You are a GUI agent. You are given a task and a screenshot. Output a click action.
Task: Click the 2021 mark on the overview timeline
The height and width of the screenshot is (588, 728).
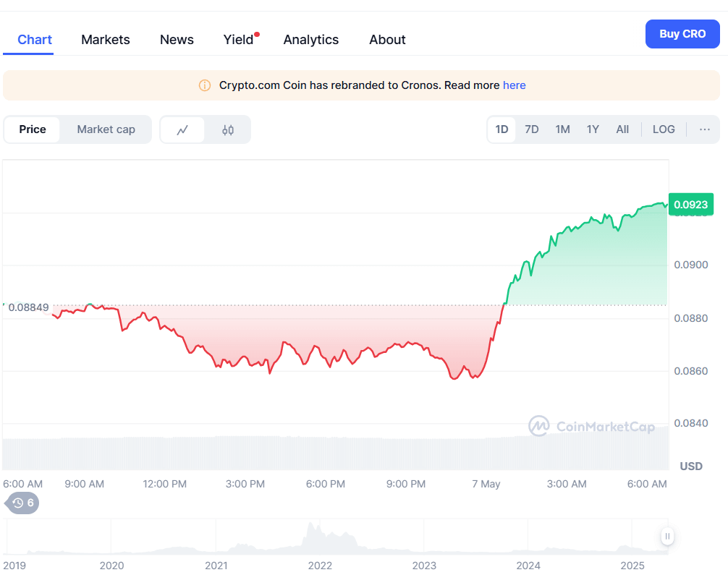216,566
